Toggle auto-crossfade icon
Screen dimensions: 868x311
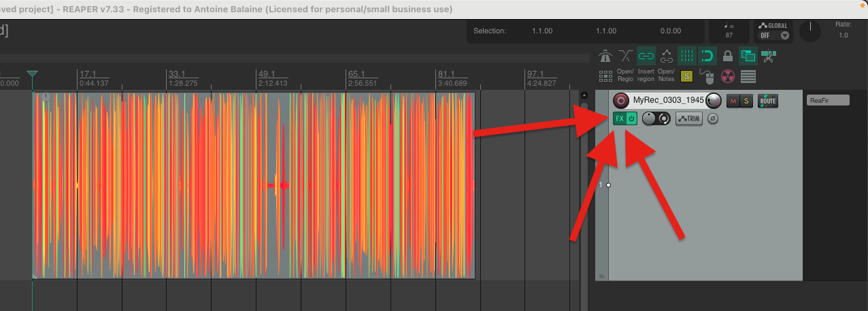coord(625,56)
